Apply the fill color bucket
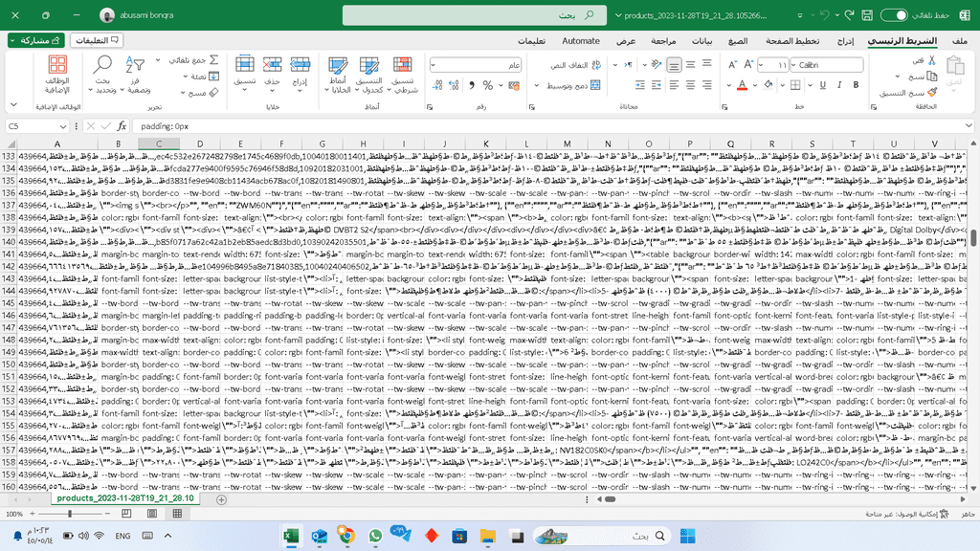The height and width of the screenshot is (551, 980). click(x=768, y=85)
